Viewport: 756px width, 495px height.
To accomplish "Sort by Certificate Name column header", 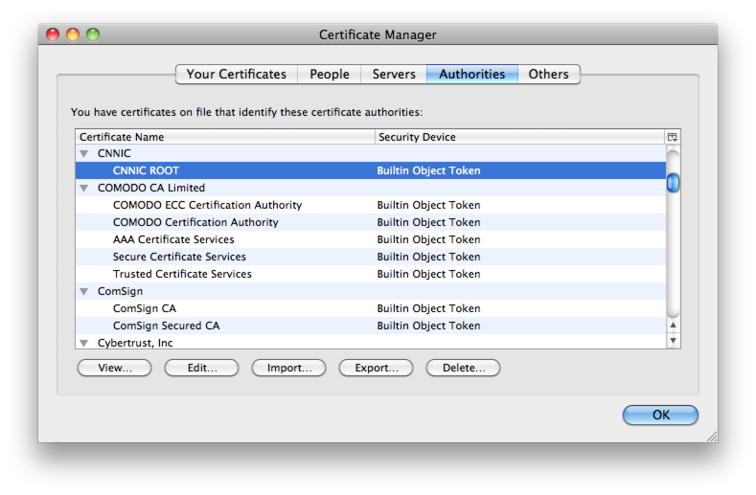I will 224,137.
